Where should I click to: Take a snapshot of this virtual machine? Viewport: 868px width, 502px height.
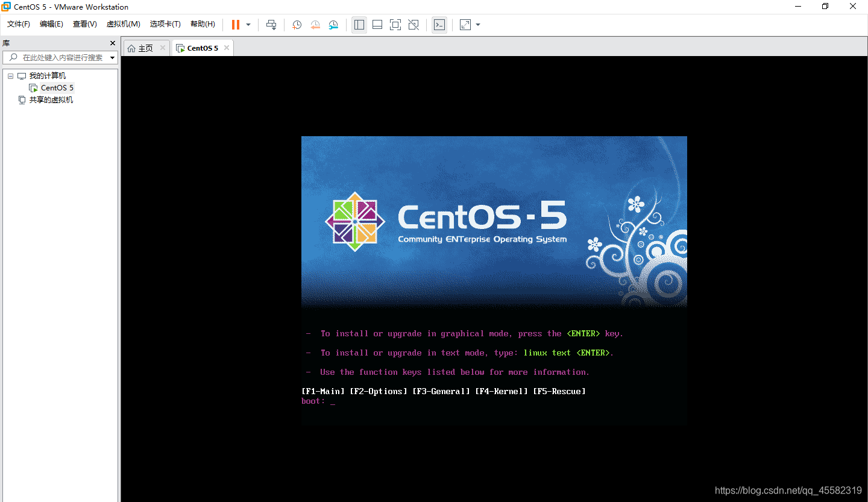297,25
